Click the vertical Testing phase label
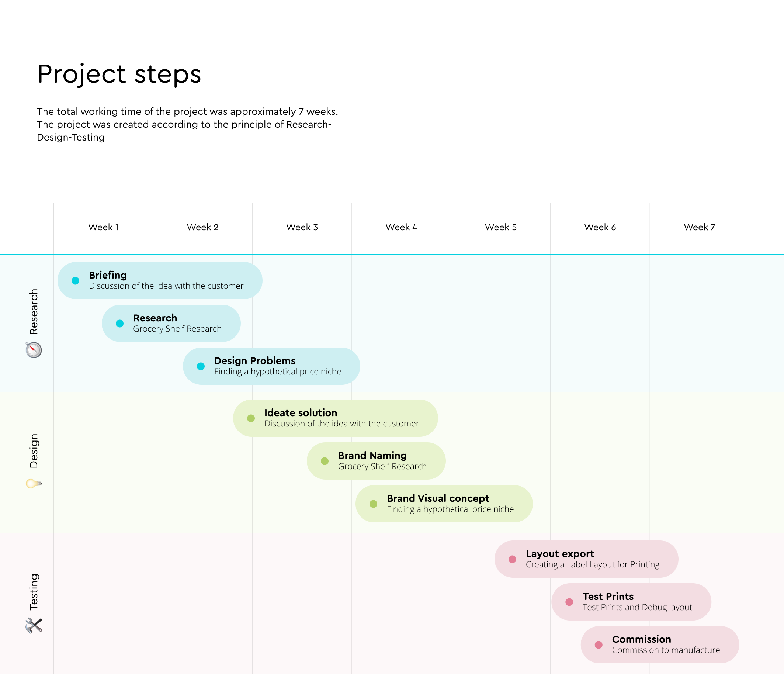Screen dimensions: 784x674 pos(34,592)
